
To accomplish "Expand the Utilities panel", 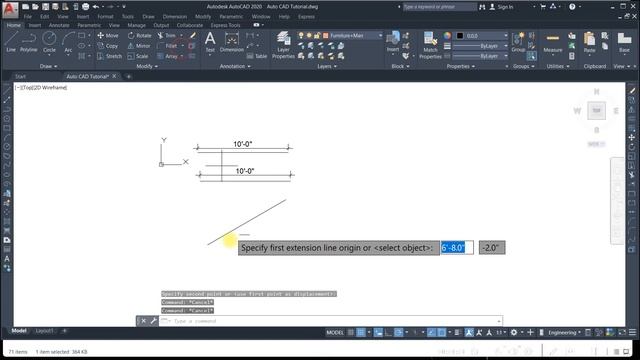I will [558, 66].
